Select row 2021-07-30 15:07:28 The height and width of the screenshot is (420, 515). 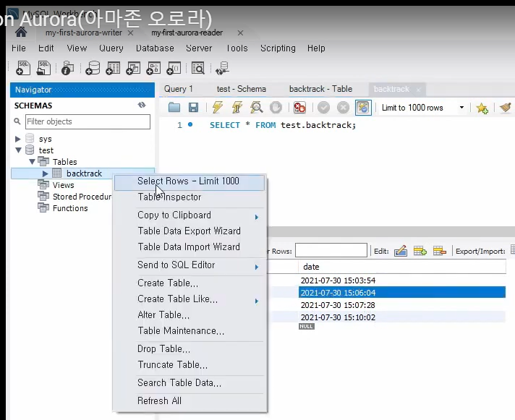coord(338,305)
